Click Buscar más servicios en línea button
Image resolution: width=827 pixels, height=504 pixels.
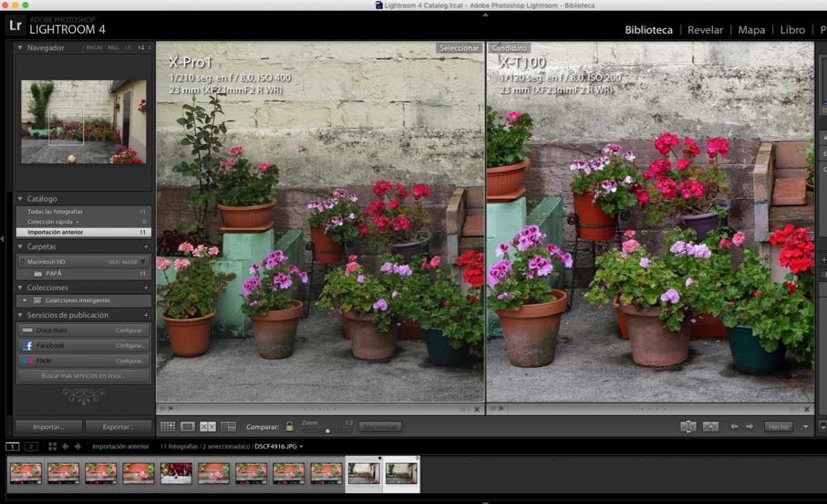click(x=83, y=376)
